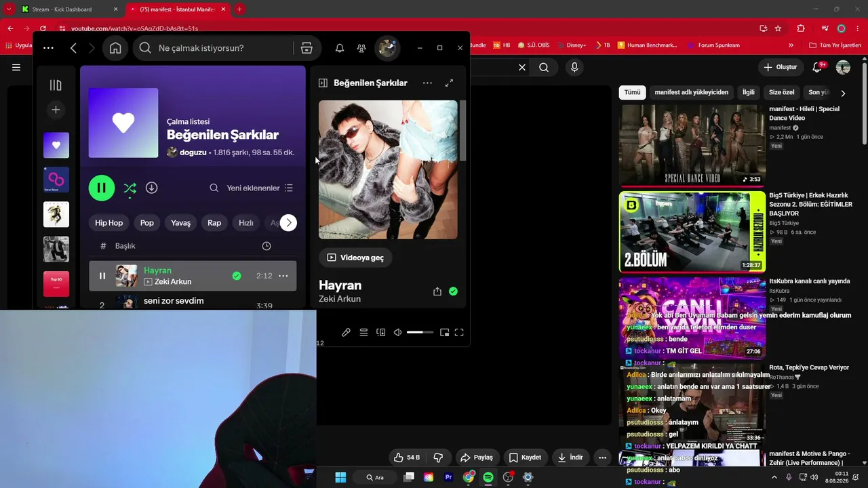Toggle liked status on Hayran row
868x488 pixels.
tap(237, 276)
